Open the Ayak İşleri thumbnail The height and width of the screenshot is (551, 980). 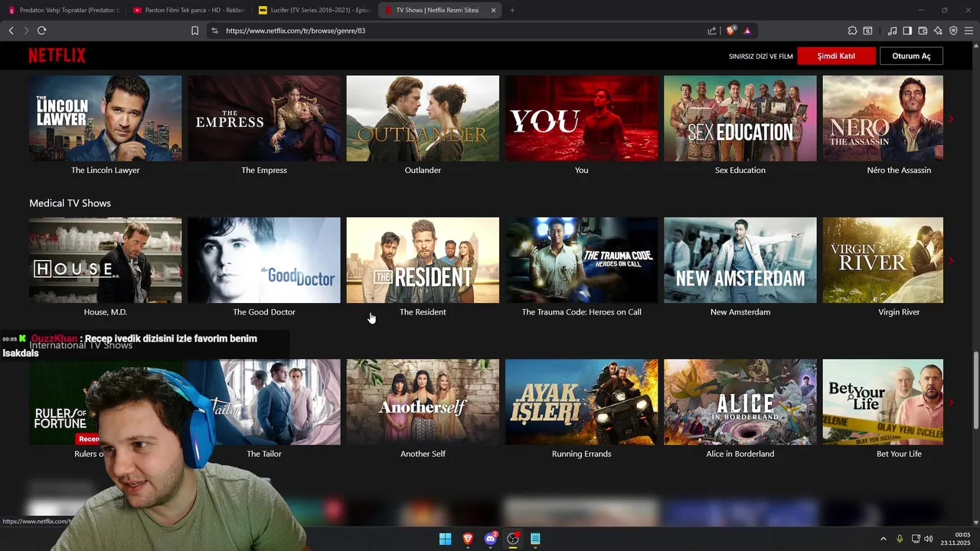coord(581,402)
